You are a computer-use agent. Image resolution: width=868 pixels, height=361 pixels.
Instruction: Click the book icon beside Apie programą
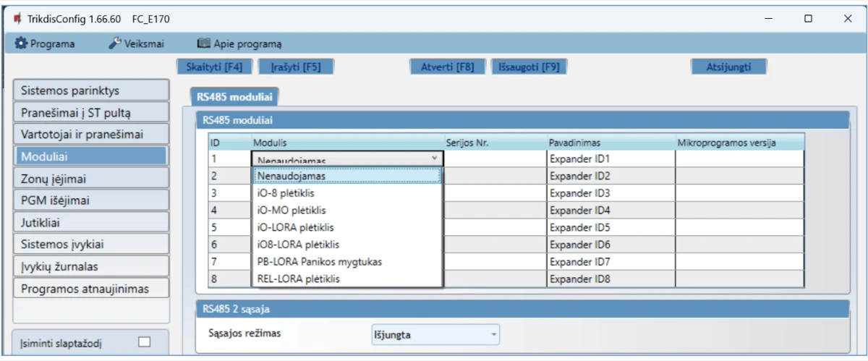tap(203, 43)
